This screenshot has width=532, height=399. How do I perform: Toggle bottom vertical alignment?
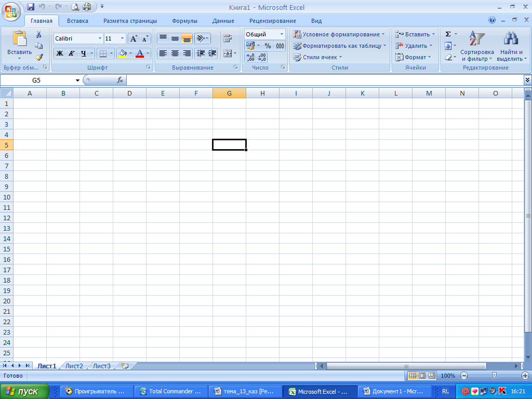[187, 38]
